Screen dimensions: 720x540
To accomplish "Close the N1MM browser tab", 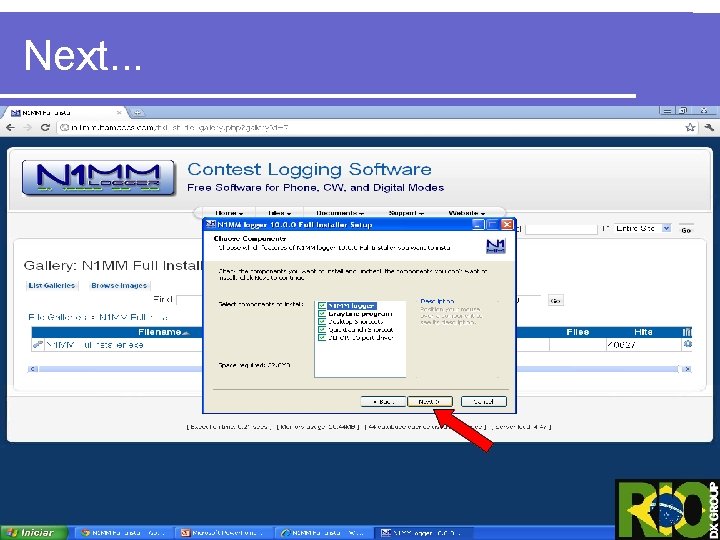I will point(119,112).
